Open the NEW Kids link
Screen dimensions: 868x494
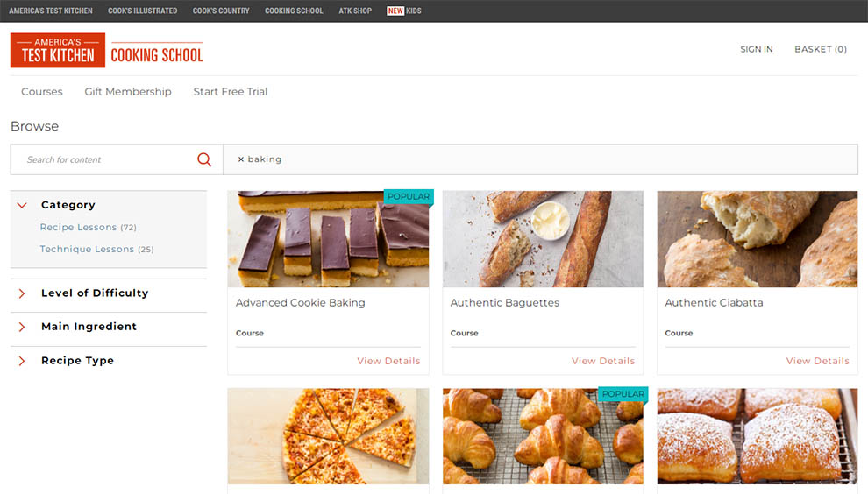404,11
